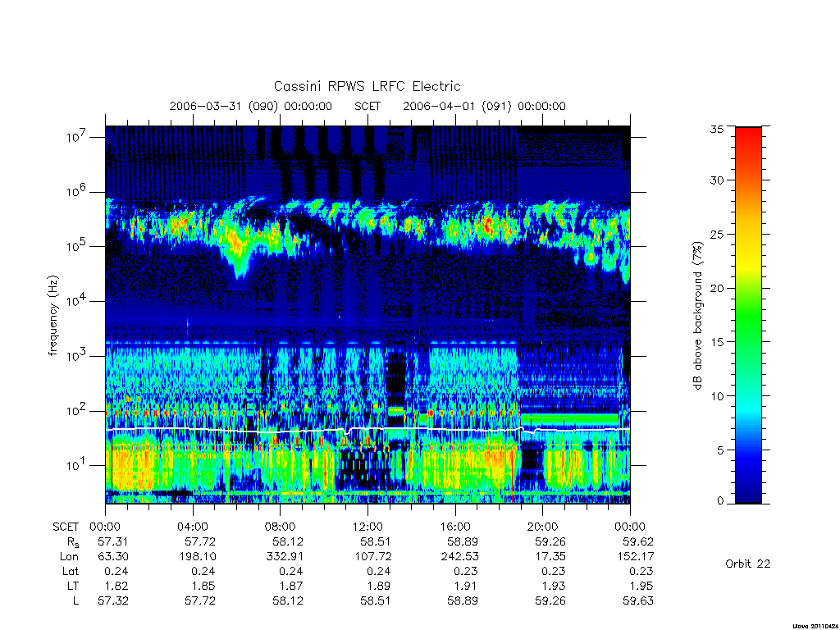Click the SCET time 04:00
Viewport: 840px width, 630px height.
[193, 527]
